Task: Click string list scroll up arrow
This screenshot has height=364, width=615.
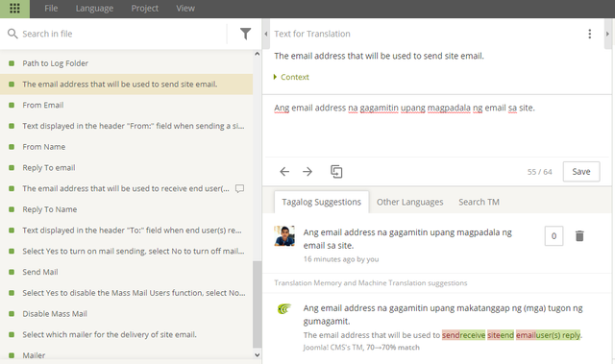Action: pos(257,54)
